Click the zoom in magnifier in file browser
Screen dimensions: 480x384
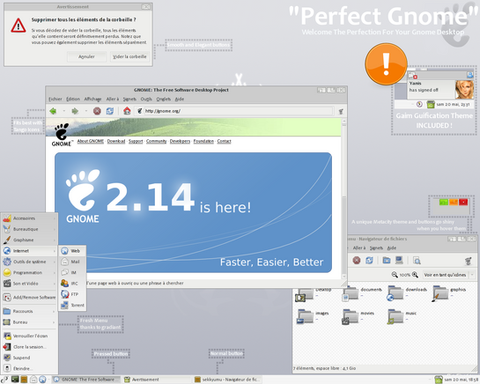pos(415,275)
